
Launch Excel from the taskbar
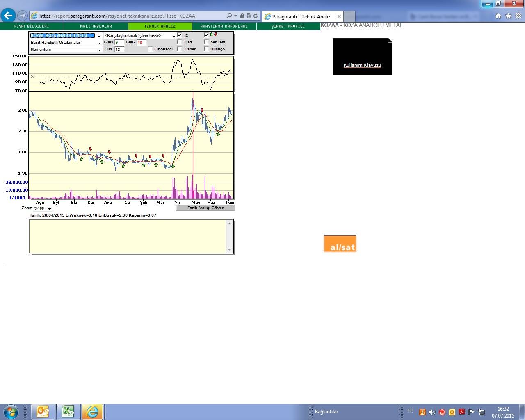[68, 411]
